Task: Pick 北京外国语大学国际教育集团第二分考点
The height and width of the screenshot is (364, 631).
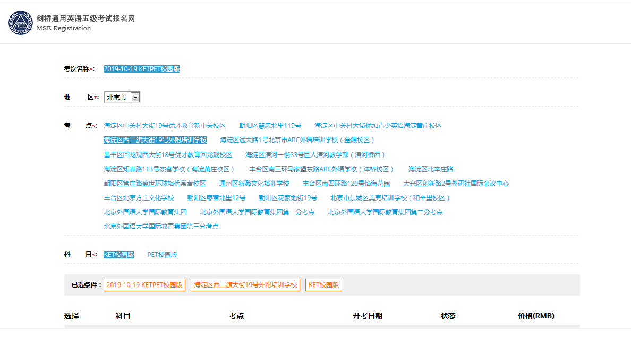Action: 386,212
